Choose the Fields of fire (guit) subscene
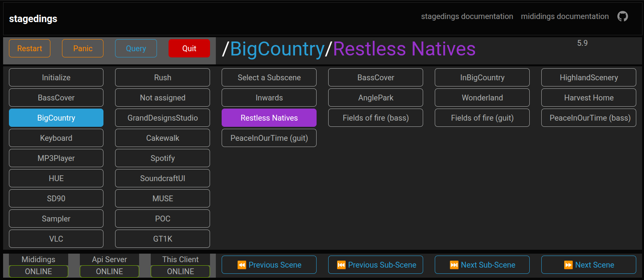This screenshot has width=644, height=280. [x=482, y=118]
